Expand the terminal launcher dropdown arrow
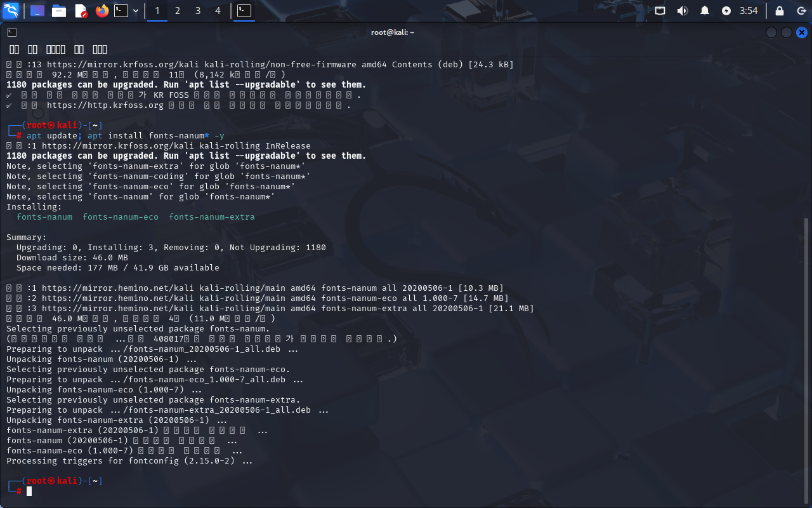Viewport: 812px width, 508px height. point(136,11)
